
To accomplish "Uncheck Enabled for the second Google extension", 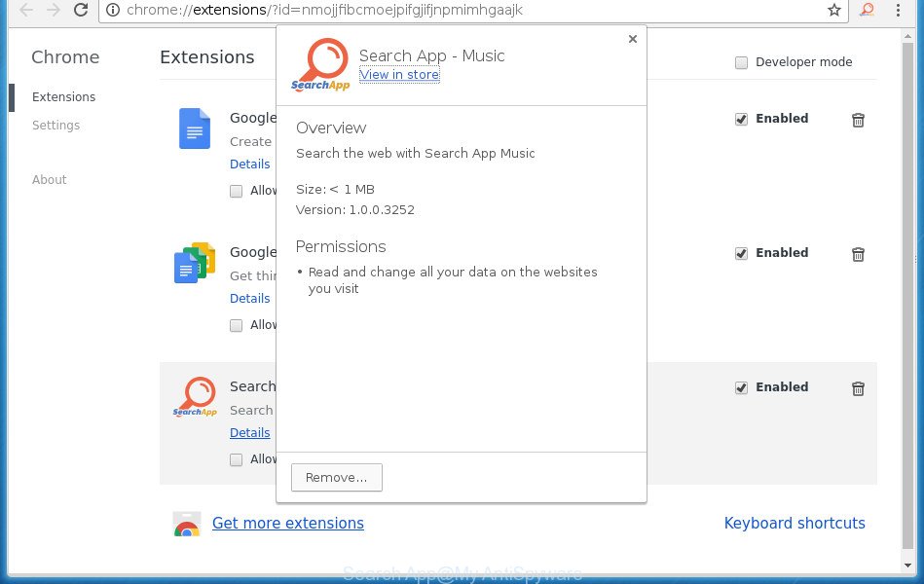I will pyautogui.click(x=741, y=253).
